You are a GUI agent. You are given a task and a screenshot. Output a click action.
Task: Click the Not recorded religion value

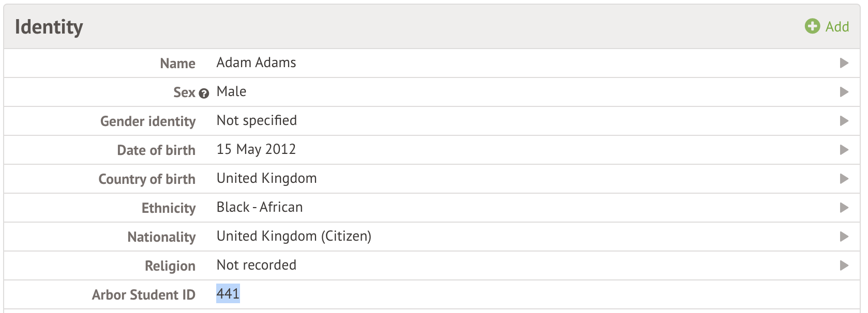[x=256, y=265]
